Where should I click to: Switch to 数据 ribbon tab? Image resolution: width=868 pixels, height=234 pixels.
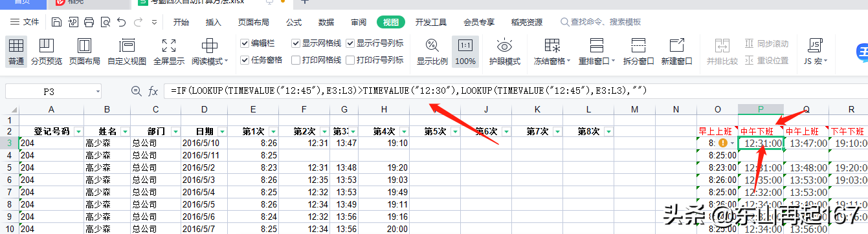[x=326, y=23]
